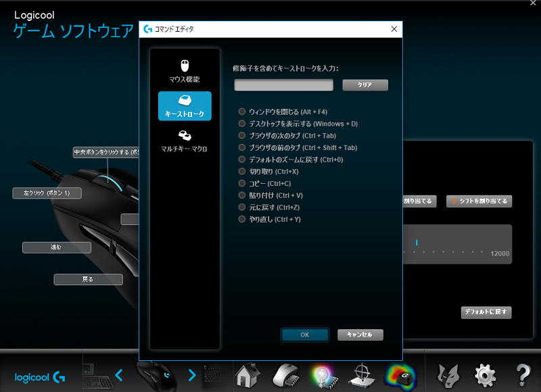Click デフォルトに戻す restore default button

click(x=486, y=312)
